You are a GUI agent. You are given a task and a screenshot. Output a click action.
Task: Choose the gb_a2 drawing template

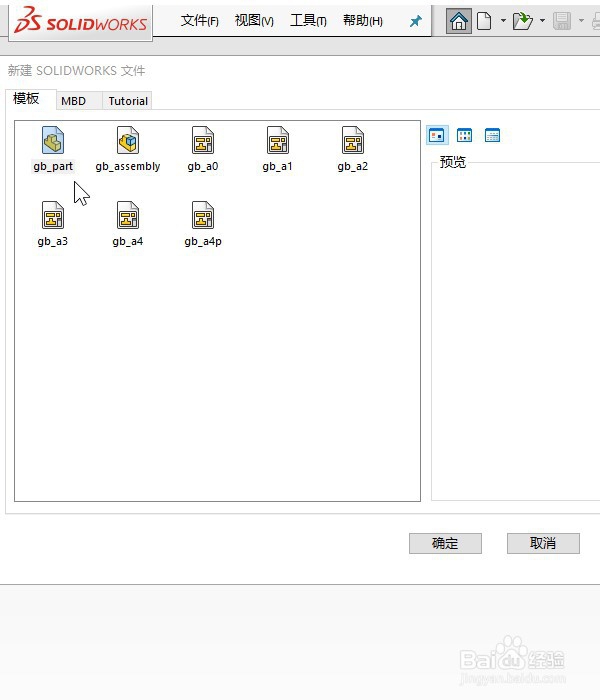[x=353, y=140]
